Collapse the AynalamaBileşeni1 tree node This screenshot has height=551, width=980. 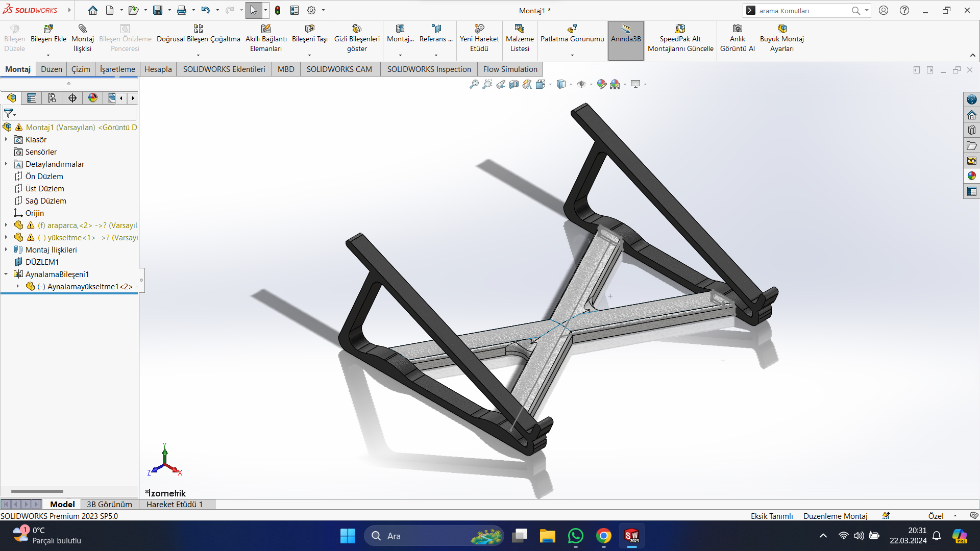coord(6,274)
